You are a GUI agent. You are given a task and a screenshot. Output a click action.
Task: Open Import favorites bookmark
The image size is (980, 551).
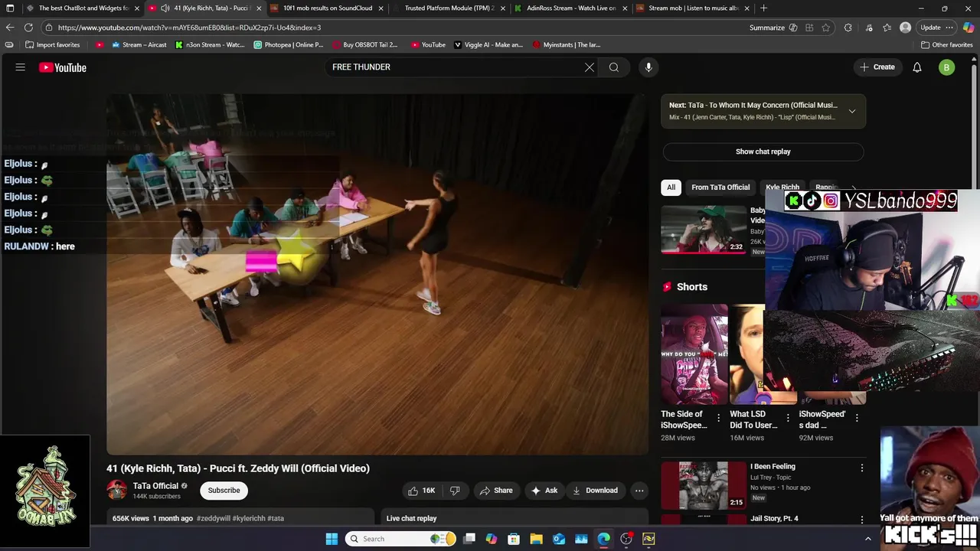point(53,45)
